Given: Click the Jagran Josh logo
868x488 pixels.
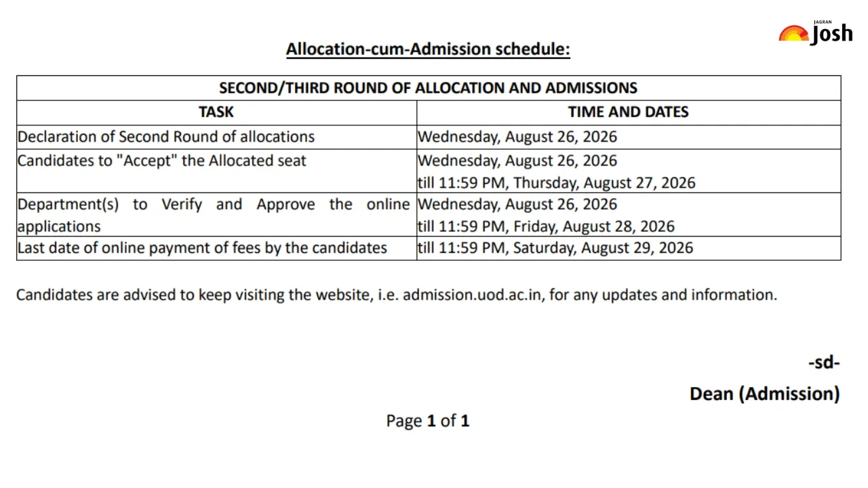Looking at the screenshot, I should 816,32.
